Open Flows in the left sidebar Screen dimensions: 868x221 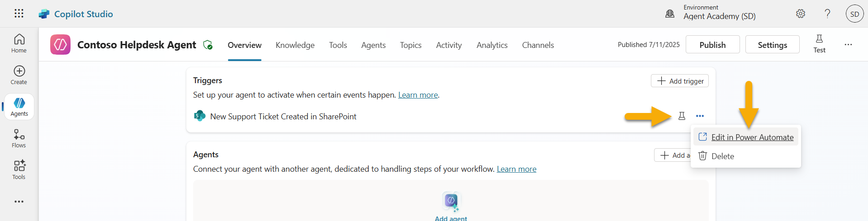click(19, 138)
